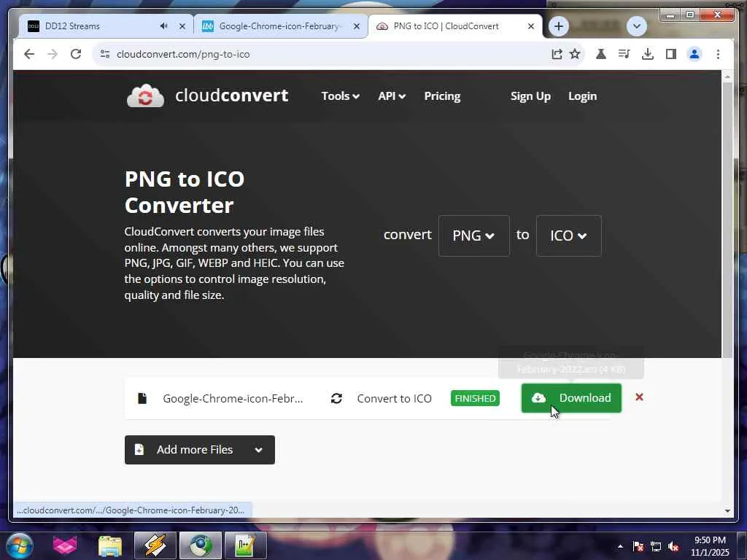Viewport: 747px width, 560px height.
Task: Open the Chrome profile avatar
Action: coord(694,54)
